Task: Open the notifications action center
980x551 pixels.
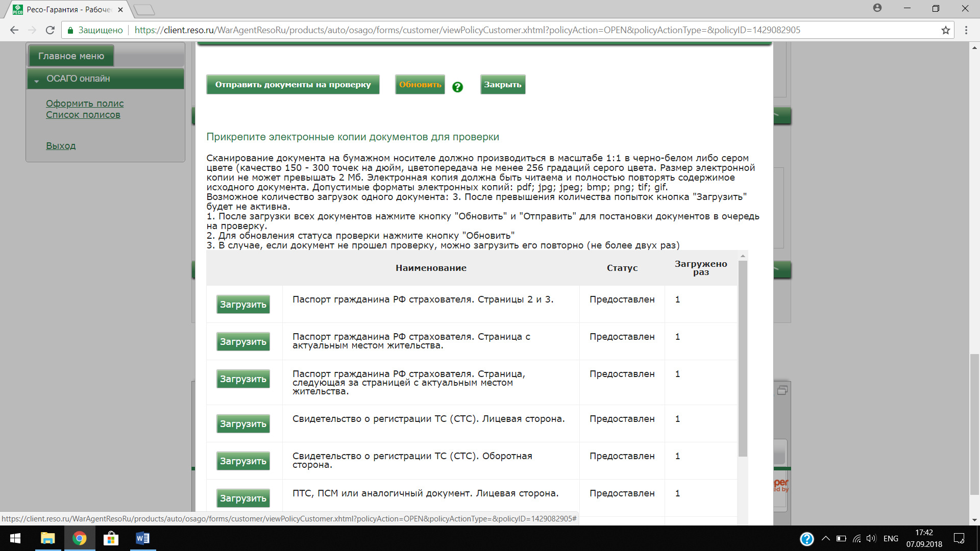Action: (959, 539)
